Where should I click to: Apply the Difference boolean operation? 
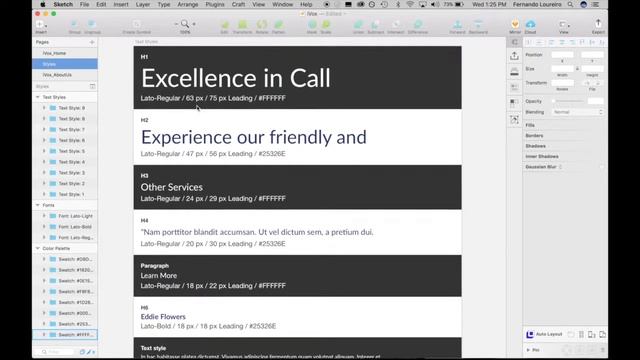click(418, 25)
